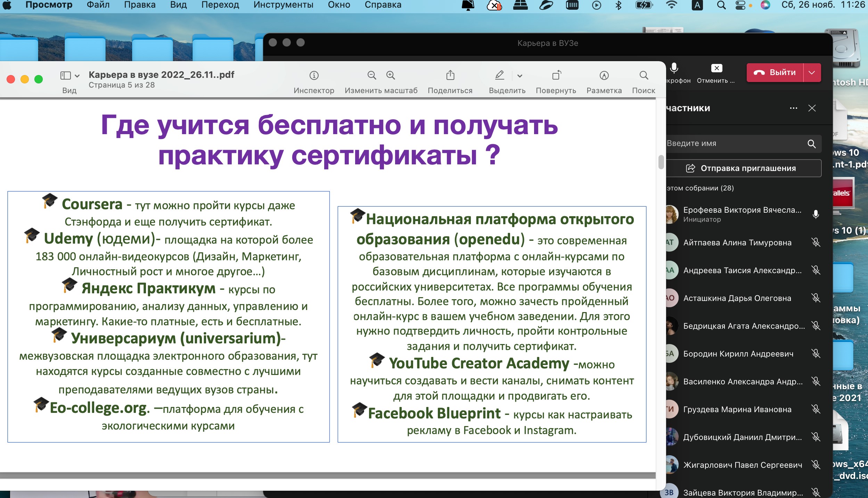Open the Inspector in Preview toolbar
Viewport: 868px width, 498px height.
tap(314, 75)
